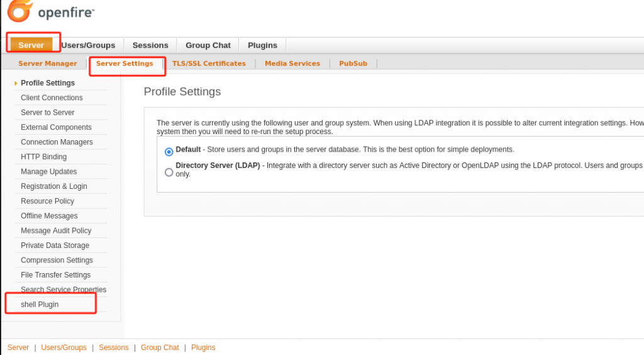Open PubSub submenu
The width and height of the screenshot is (644, 355).
353,64
